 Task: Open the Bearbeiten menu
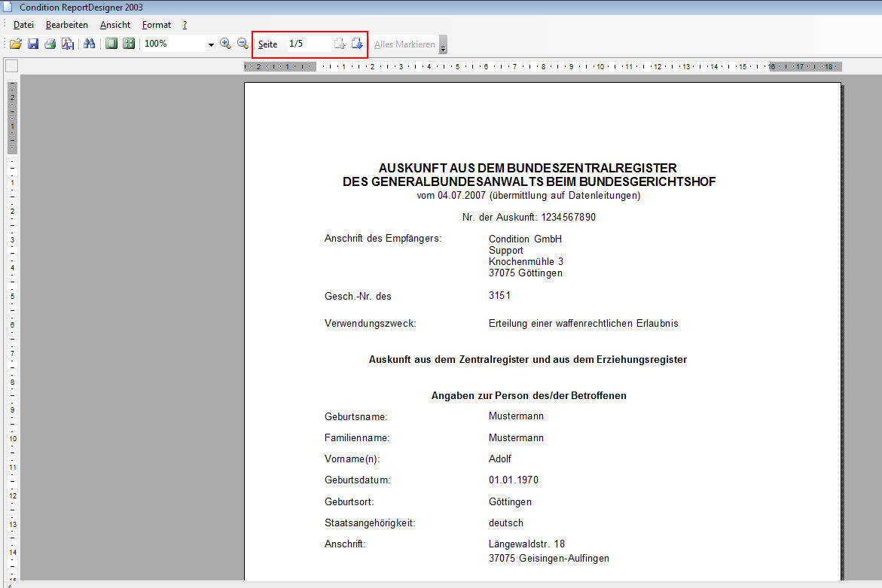[67, 25]
